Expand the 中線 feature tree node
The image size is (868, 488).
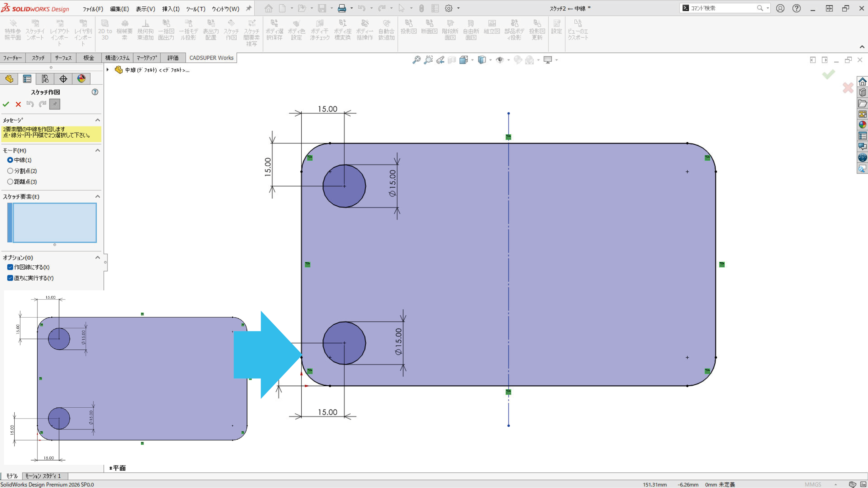[x=108, y=70]
